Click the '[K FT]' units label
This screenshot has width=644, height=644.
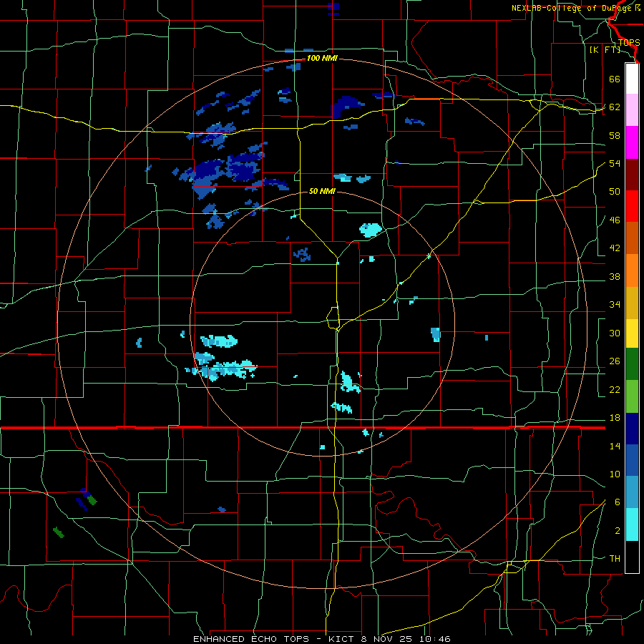pos(605,50)
